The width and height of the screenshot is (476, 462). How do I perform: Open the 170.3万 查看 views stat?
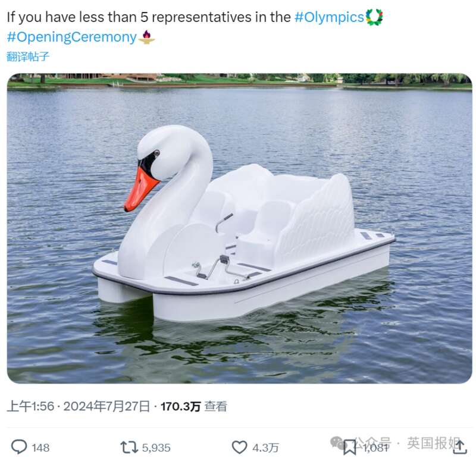(x=194, y=407)
